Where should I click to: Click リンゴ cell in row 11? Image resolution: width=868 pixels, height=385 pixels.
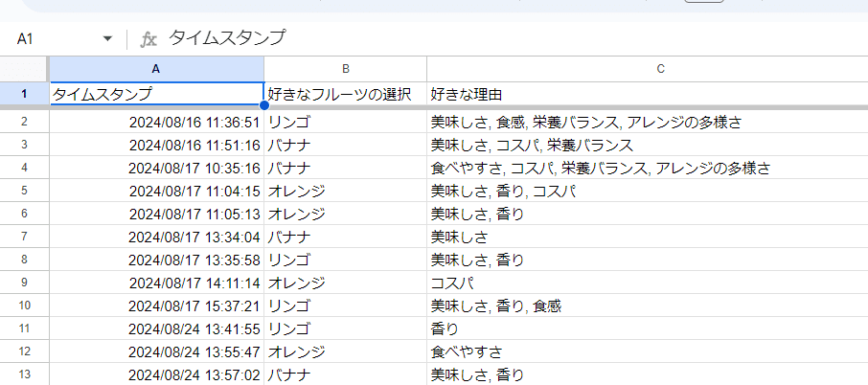click(x=346, y=328)
